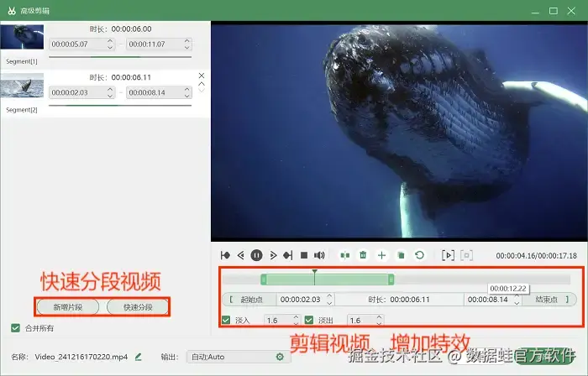Delete segment using the trash icon
This screenshot has height=376, width=588.
[363, 255]
